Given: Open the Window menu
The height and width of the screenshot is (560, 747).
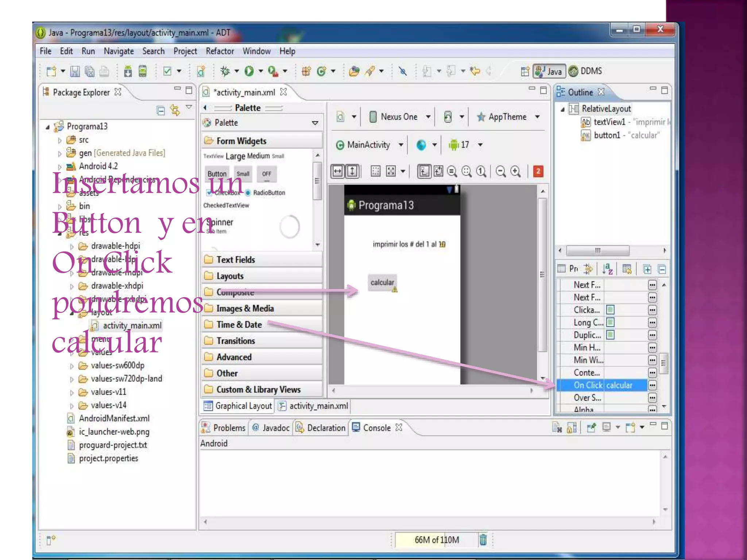Looking at the screenshot, I should coord(256,51).
